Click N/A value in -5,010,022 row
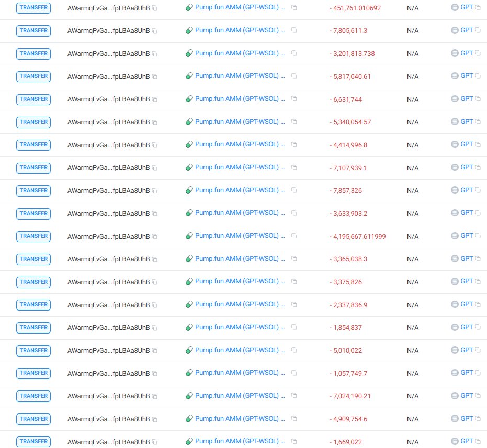Screen dimensions: 487x448 412,351
